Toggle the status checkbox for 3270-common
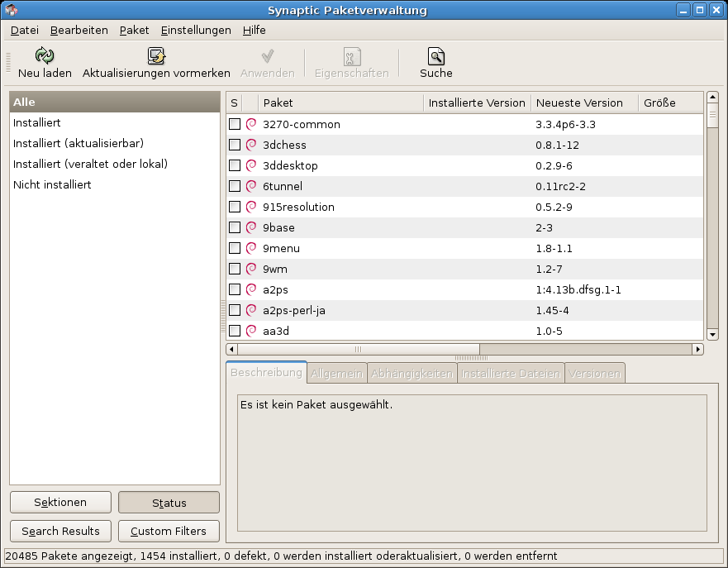Screen dimensions: 728x568 pos(235,124)
